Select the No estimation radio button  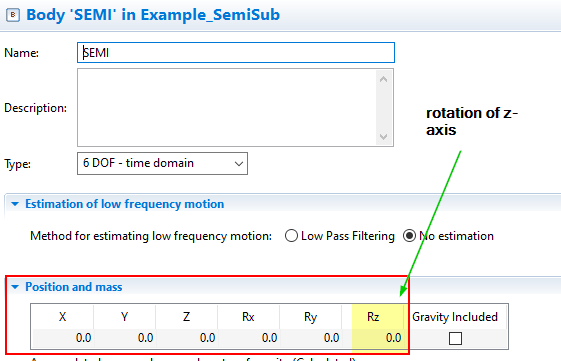point(409,236)
